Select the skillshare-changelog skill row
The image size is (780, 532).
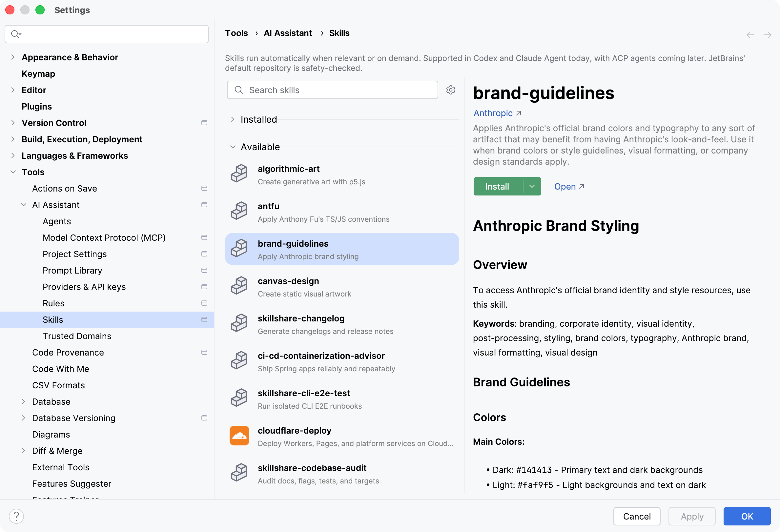(x=342, y=324)
